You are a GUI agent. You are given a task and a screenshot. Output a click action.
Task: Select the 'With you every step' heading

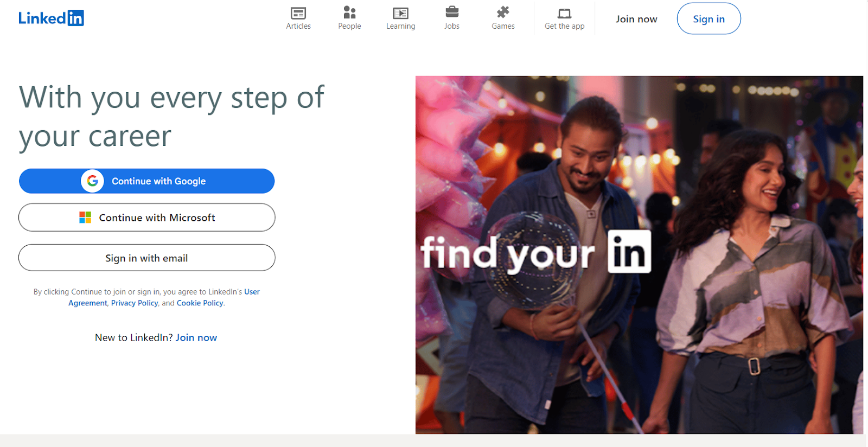coord(171,117)
